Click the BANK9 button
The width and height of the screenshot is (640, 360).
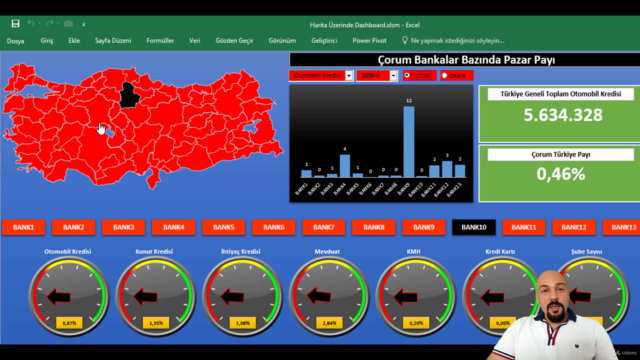tap(424, 227)
